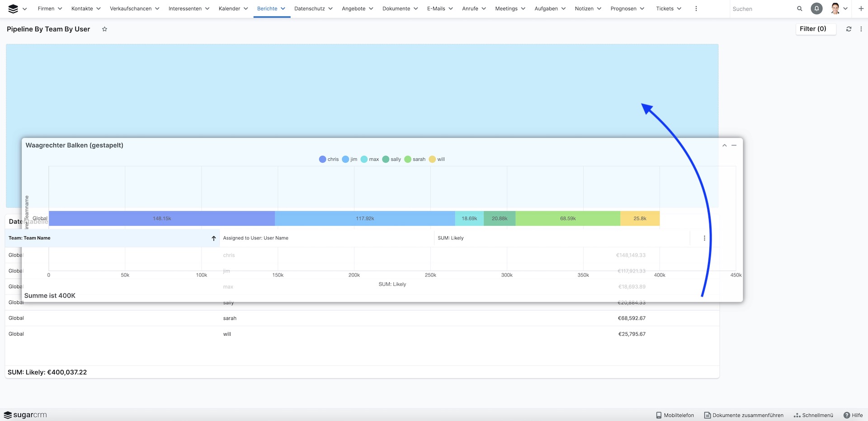868x421 pixels.
Task: Click the refresh report icon
Action: coord(849,29)
